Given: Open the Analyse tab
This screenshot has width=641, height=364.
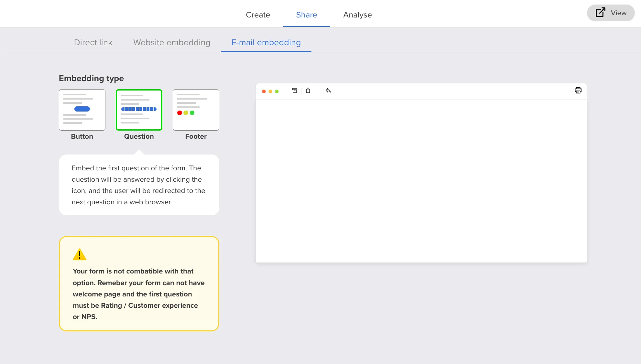Looking at the screenshot, I should coord(357,15).
